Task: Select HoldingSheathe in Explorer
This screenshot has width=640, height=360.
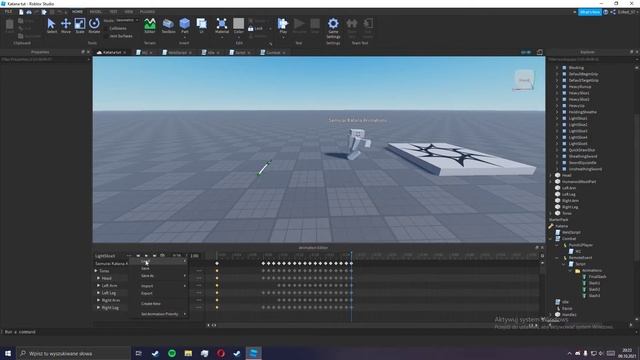Action: (582, 112)
